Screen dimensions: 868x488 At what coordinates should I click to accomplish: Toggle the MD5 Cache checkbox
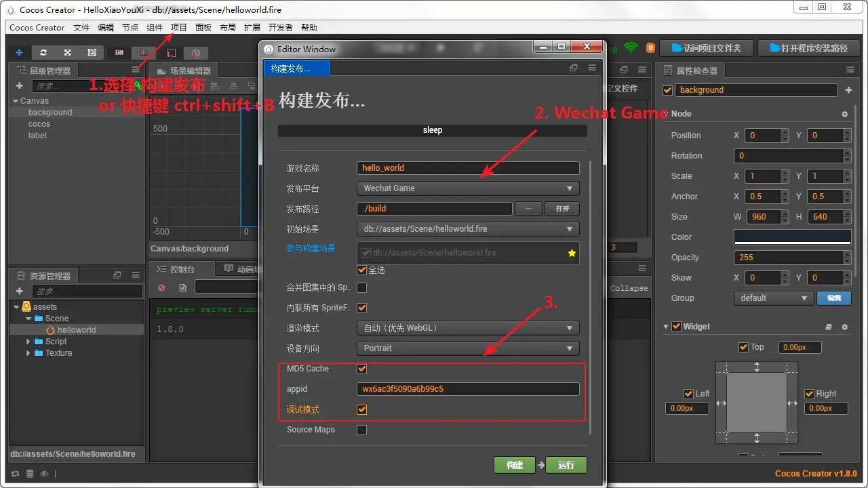point(362,369)
